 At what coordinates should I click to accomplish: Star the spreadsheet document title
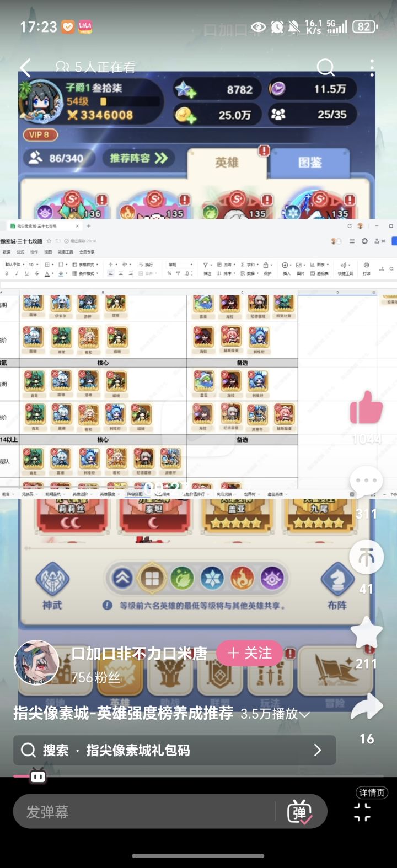click(x=49, y=241)
